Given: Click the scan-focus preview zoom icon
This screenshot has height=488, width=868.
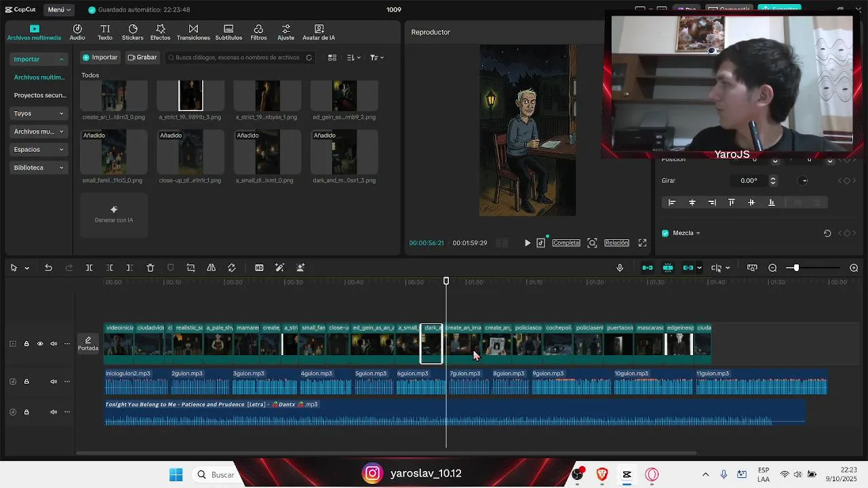Looking at the screenshot, I should pos(592,243).
